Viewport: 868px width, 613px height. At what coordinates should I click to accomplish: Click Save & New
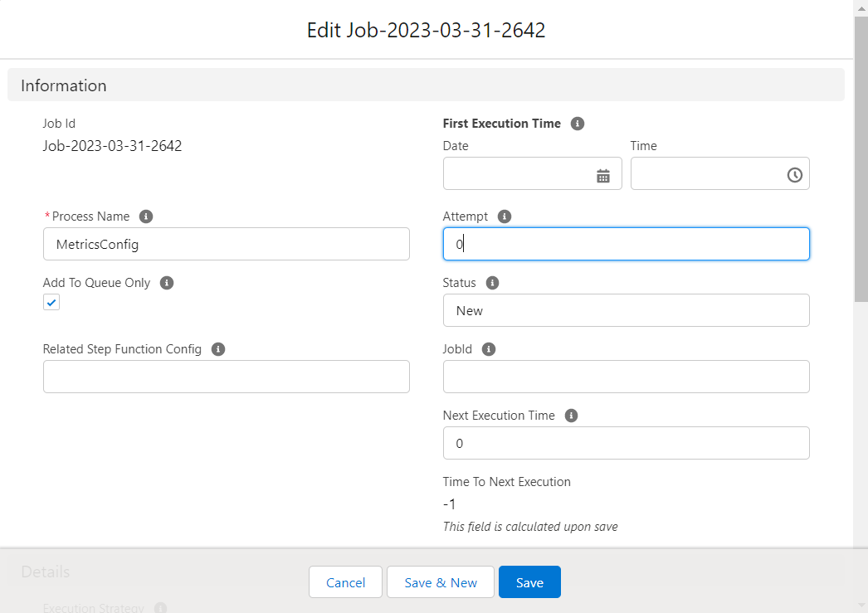click(440, 581)
